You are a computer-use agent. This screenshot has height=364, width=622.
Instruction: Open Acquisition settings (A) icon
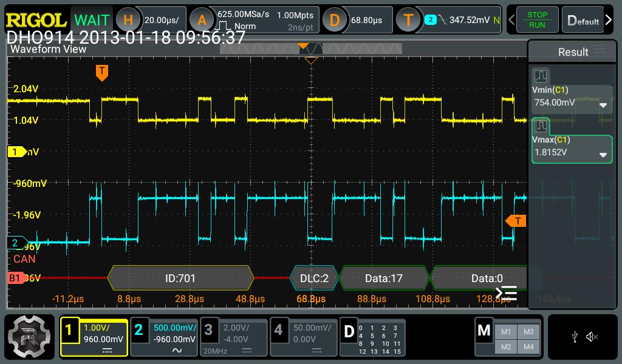pos(202,20)
